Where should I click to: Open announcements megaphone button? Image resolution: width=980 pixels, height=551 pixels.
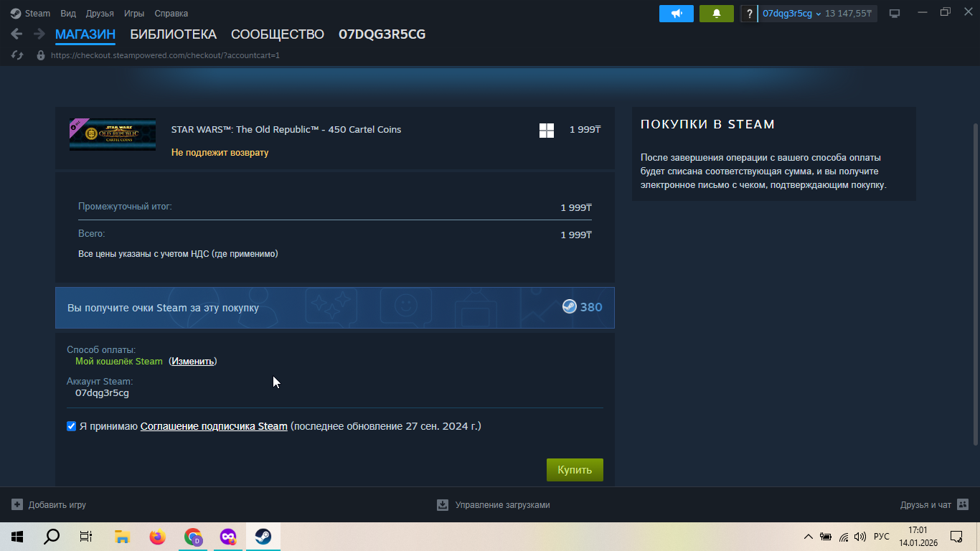(x=677, y=14)
